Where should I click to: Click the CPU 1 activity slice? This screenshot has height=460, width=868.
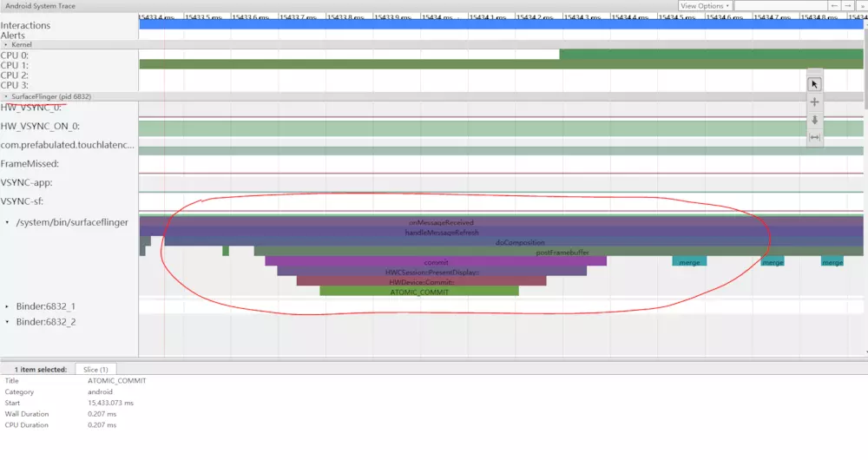tap(501, 64)
